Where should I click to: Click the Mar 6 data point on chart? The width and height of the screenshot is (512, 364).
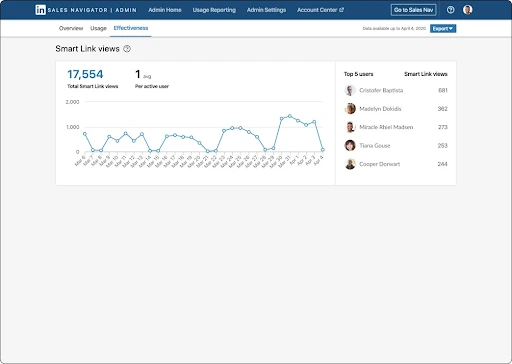pyautogui.click(x=85, y=134)
